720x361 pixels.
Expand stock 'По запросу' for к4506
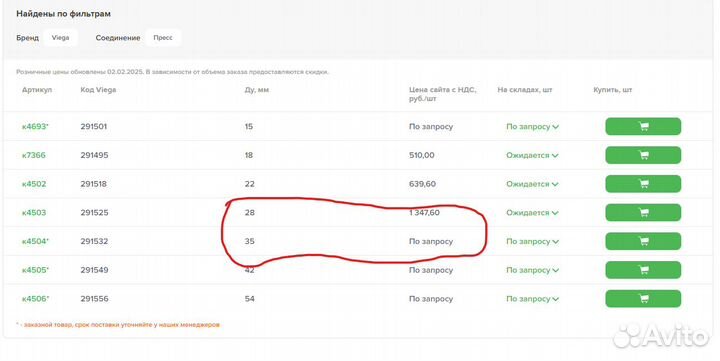532,299
